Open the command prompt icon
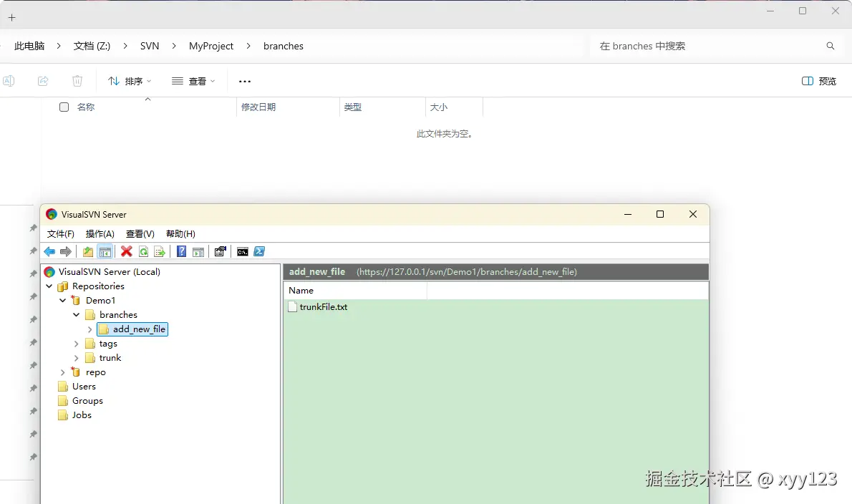This screenshot has height=504, width=852. tap(242, 251)
